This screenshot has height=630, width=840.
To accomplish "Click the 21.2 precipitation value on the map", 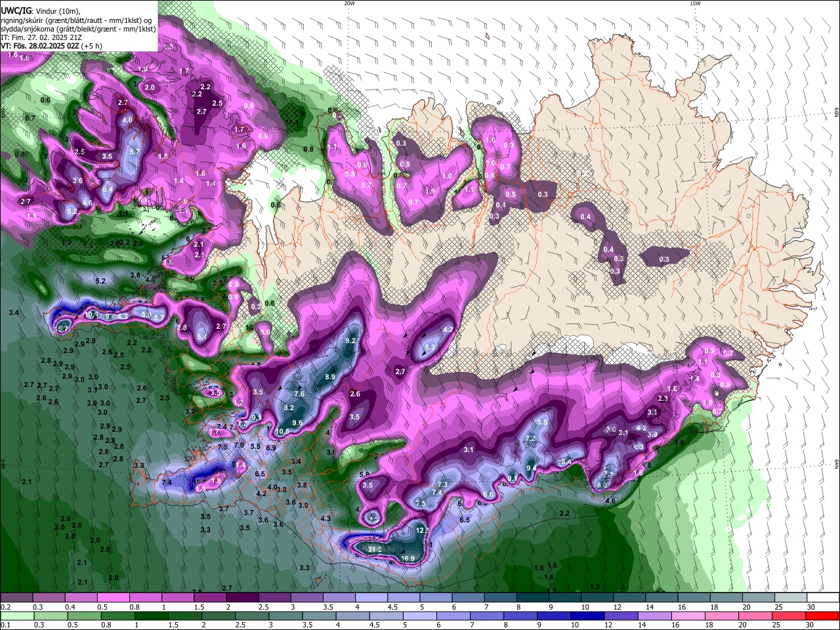I will [375, 549].
